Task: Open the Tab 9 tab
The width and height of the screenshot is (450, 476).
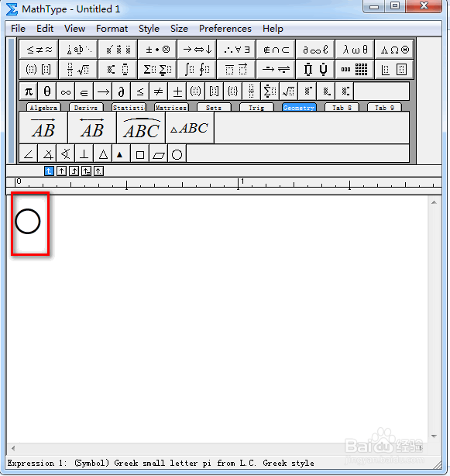Action: (384, 108)
